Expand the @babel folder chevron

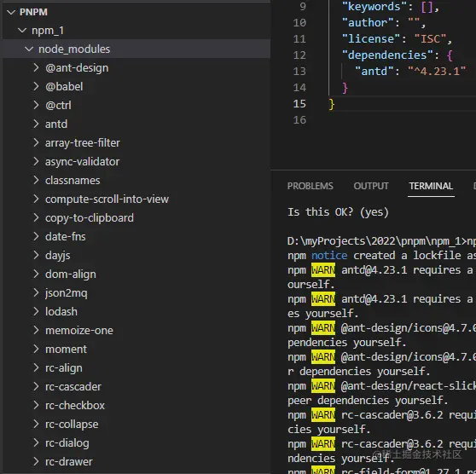[36, 86]
